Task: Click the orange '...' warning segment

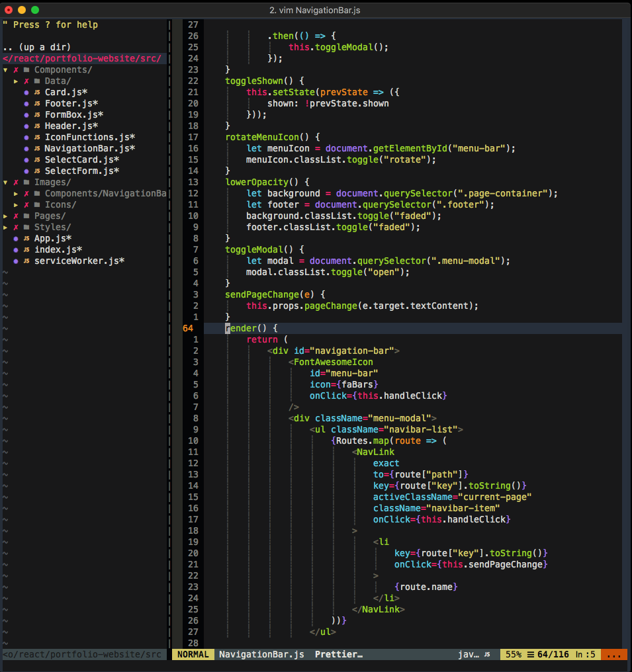Action: click(x=614, y=654)
